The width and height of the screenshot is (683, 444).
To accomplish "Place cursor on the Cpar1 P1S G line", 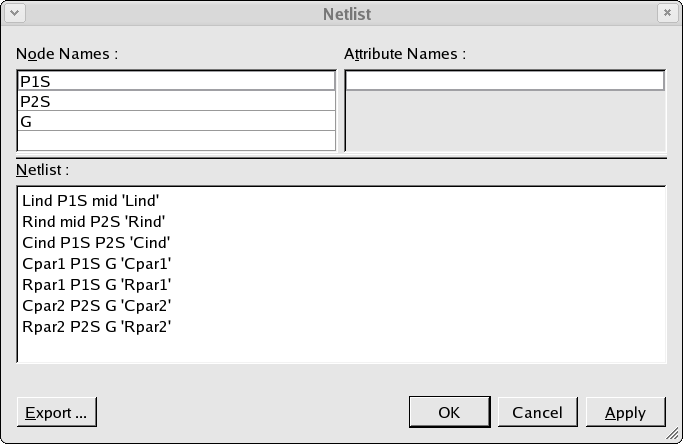I will point(97,264).
